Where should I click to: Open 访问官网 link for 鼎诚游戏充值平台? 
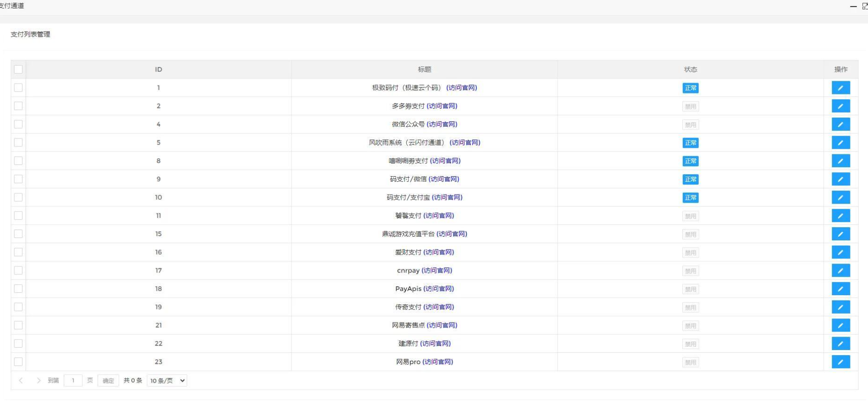(x=452, y=234)
